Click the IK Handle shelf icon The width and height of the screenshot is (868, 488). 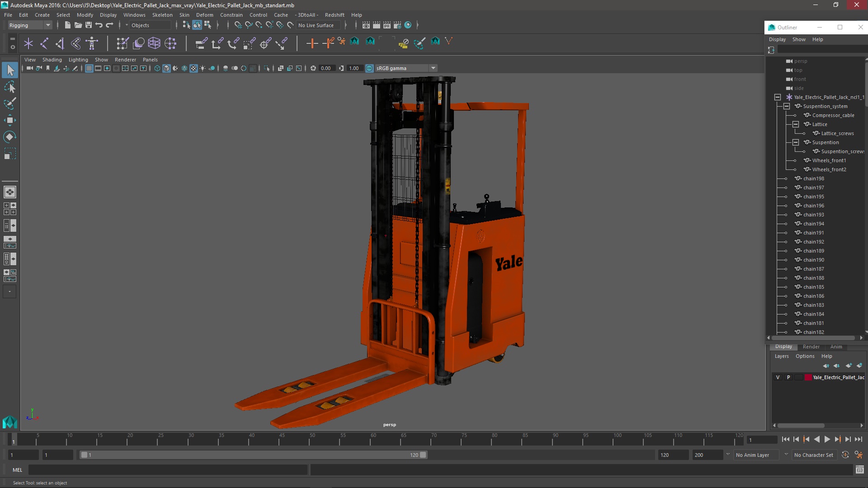tap(60, 43)
